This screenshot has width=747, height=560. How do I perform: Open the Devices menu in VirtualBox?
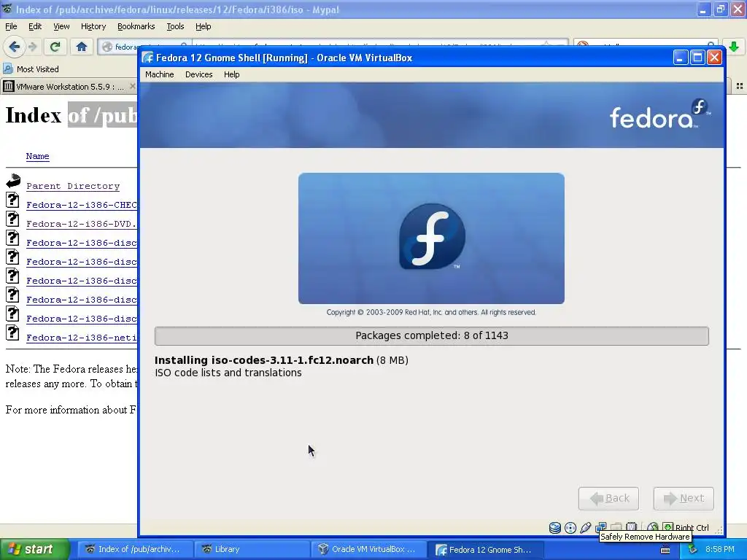(198, 74)
